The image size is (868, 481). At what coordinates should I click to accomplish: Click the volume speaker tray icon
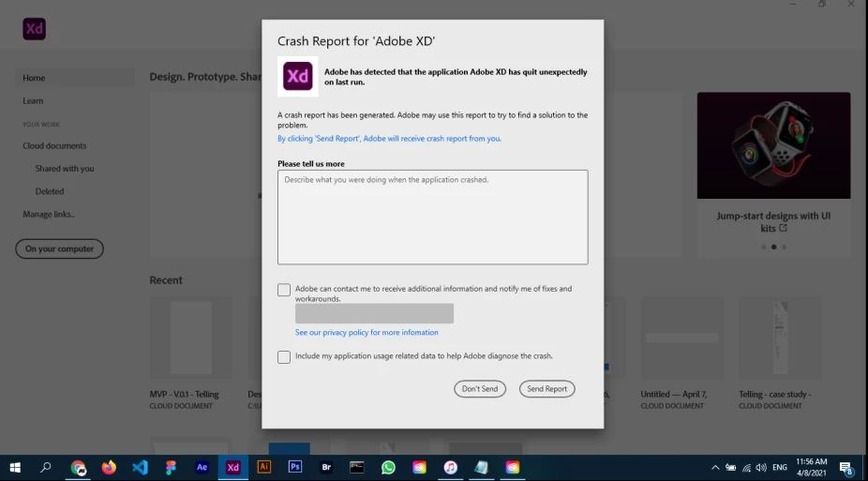click(x=761, y=468)
